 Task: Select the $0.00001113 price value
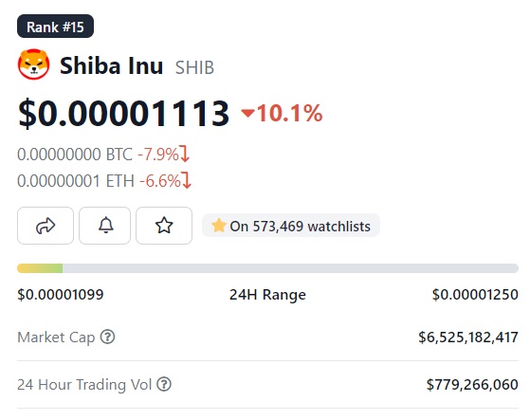click(x=123, y=113)
